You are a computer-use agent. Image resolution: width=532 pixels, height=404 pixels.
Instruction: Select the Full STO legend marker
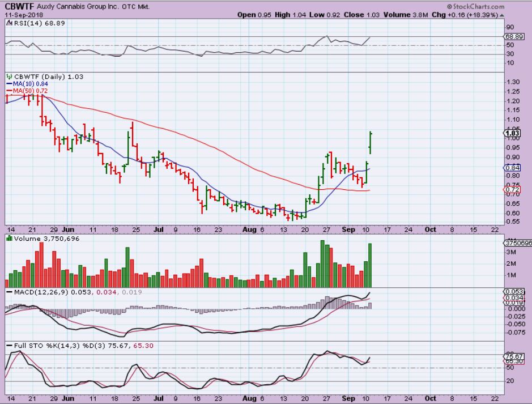pos(8,345)
